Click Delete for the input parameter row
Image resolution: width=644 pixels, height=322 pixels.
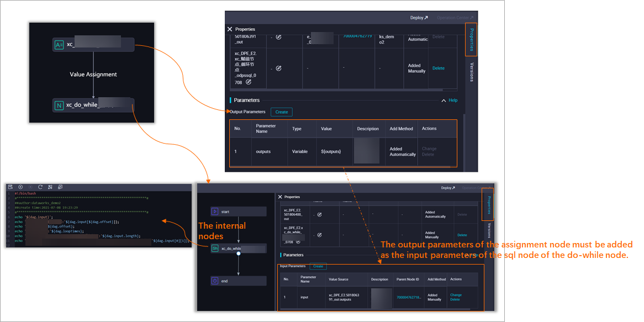point(455,299)
